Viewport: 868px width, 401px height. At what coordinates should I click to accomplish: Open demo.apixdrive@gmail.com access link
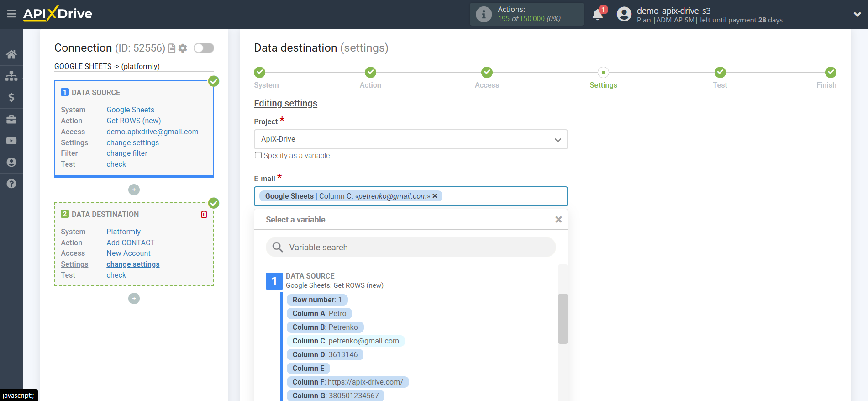point(153,132)
